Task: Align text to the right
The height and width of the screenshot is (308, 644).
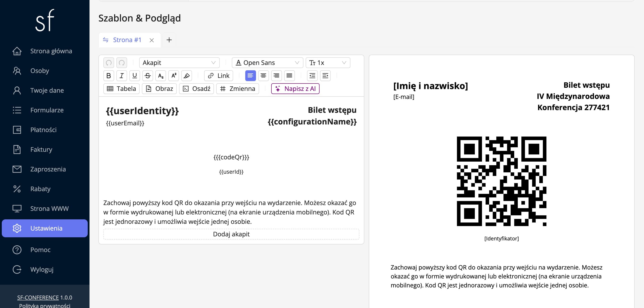Action: point(277,75)
